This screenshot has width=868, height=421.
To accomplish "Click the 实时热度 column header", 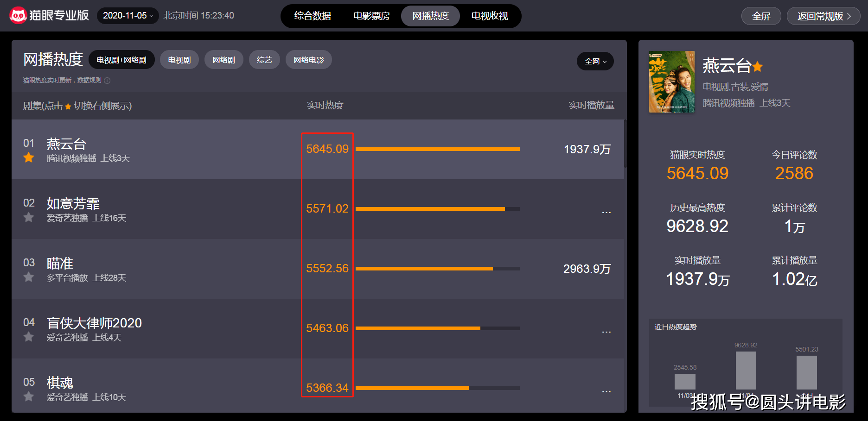I will point(325,106).
